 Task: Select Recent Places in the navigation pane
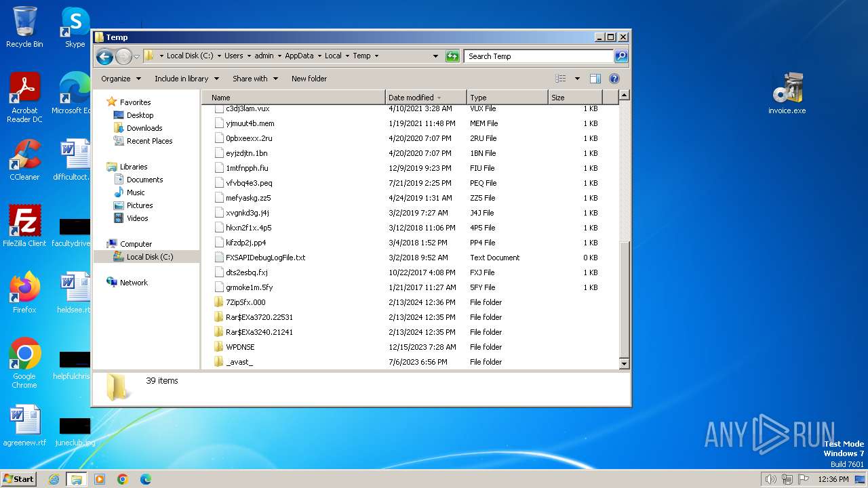[149, 141]
